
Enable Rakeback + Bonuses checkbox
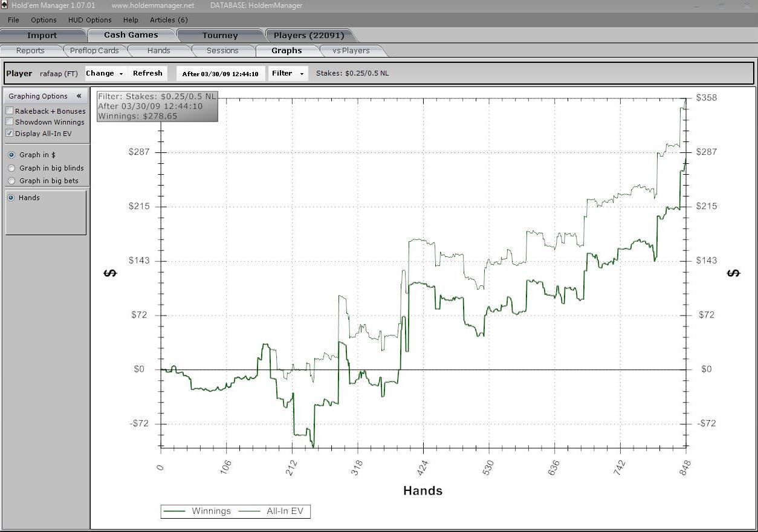click(10, 111)
